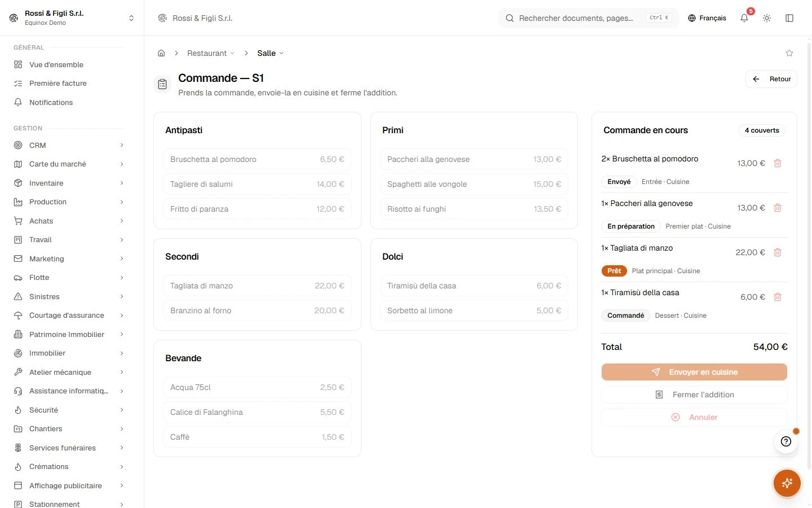The image size is (812, 508).
Task: Remove Tiramisù della casa from the order
Action: [778, 297]
